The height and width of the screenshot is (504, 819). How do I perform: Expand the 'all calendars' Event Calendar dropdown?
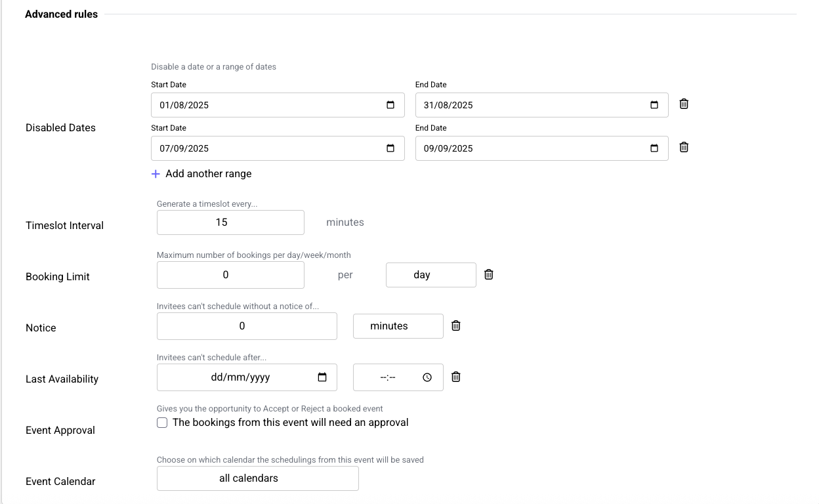(257, 478)
